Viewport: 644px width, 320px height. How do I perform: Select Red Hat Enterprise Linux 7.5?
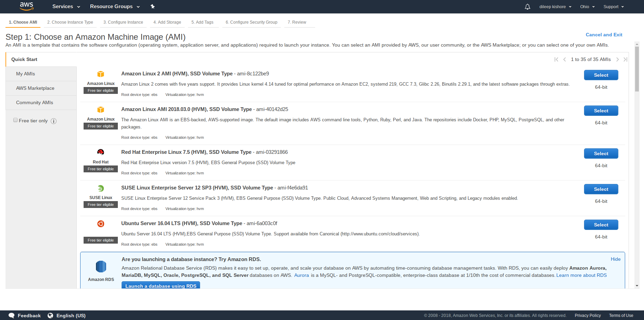tap(601, 153)
